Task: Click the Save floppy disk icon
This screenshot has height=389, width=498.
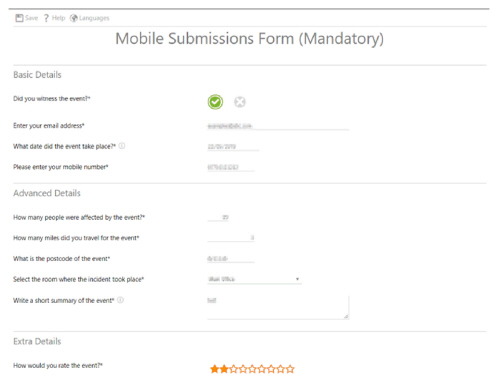Action: tap(19, 18)
